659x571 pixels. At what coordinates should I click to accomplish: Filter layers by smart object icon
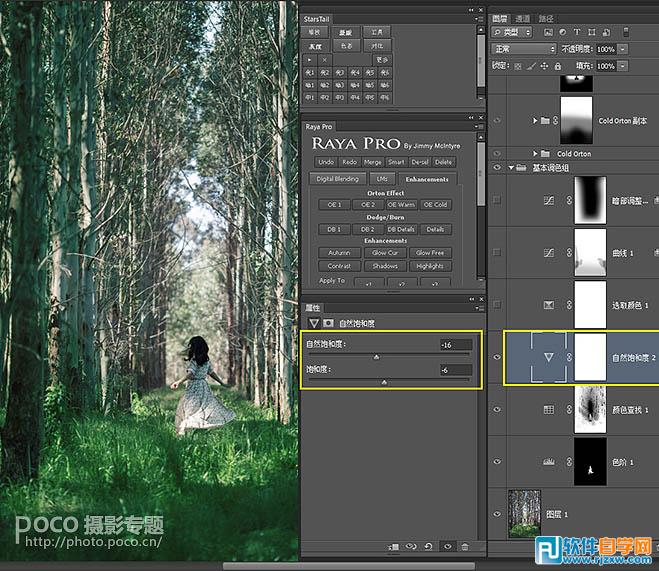click(606, 32)
